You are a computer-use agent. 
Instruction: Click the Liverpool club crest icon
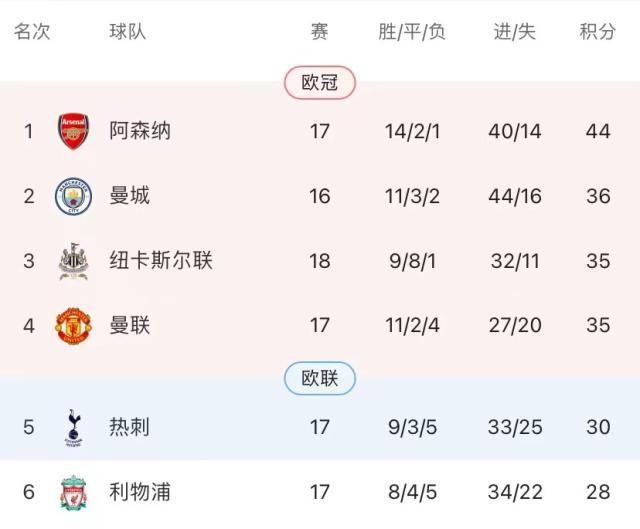tap(73, 492)
